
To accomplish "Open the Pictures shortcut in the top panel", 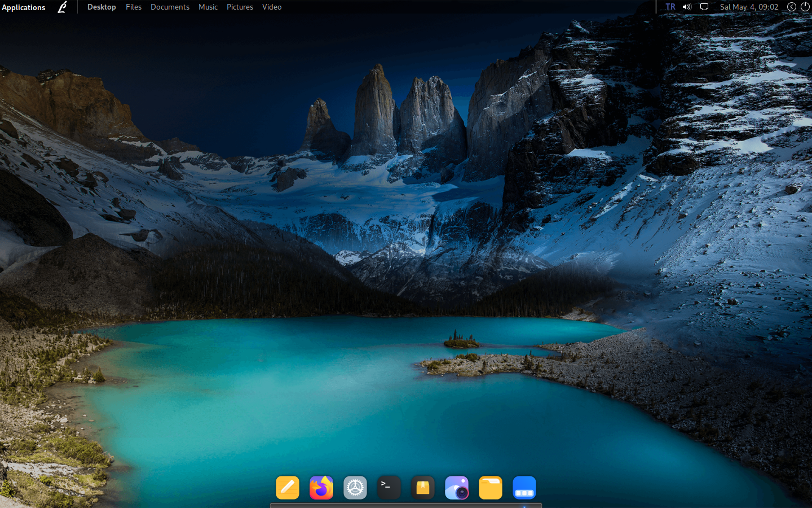I will 240,7.
